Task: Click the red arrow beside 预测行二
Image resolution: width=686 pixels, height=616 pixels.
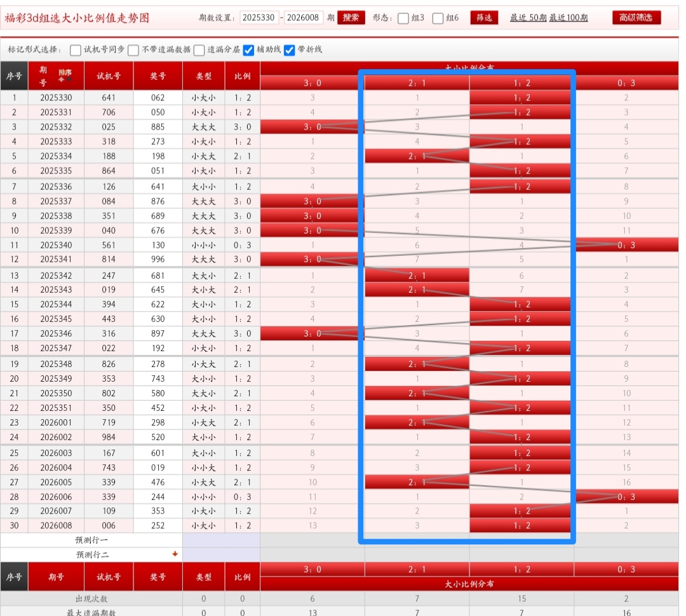Action: [x=175, y=554]
